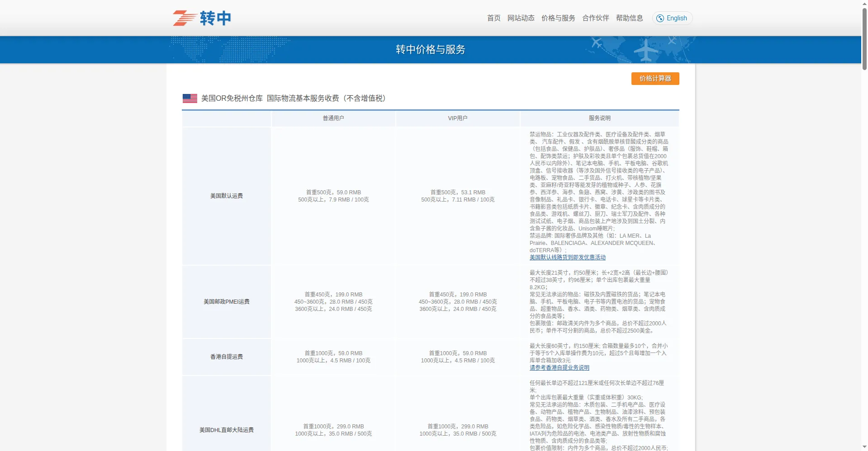Select the 美国DHL直邮大陆运费 row label
The width and height of the screenshot is (868, 451).
coord(227,430)
